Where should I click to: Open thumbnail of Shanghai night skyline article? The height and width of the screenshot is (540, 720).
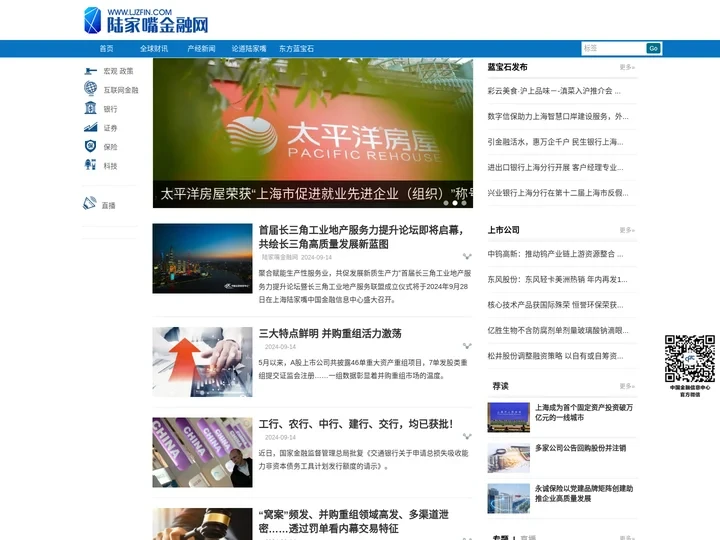[202, 259]
